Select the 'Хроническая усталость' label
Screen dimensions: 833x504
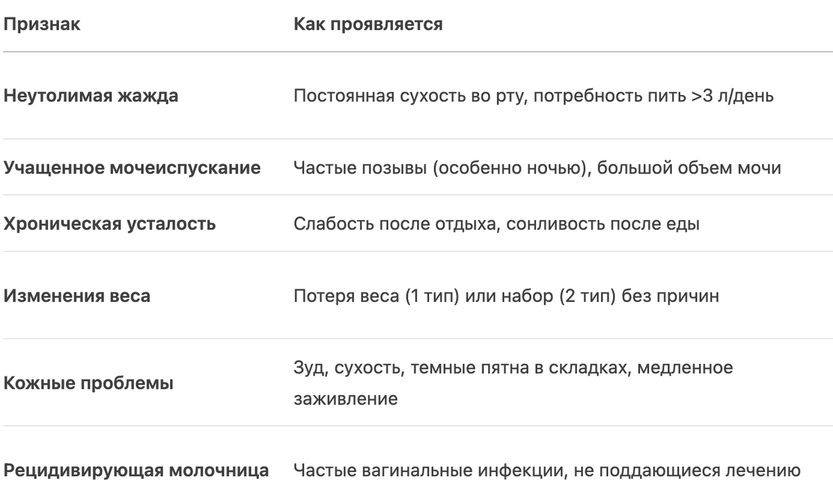pos(110,224)
